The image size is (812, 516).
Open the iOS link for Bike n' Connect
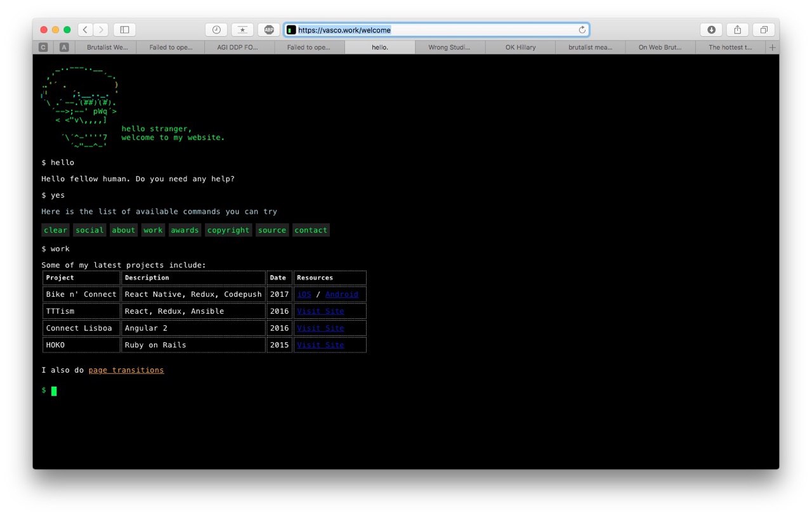click(304, 294)
